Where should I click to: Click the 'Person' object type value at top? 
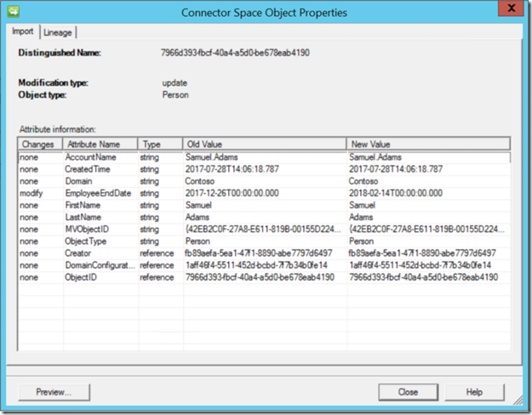tap(175, 95)
